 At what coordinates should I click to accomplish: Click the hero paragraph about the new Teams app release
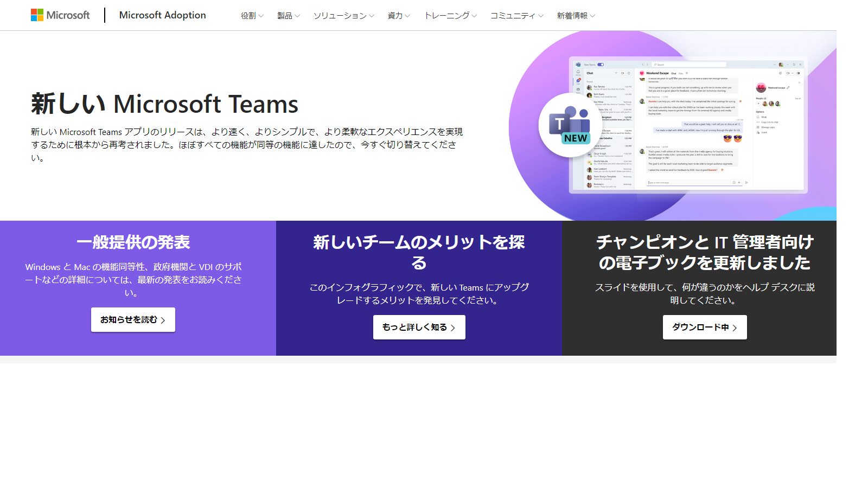coord(247,145)
